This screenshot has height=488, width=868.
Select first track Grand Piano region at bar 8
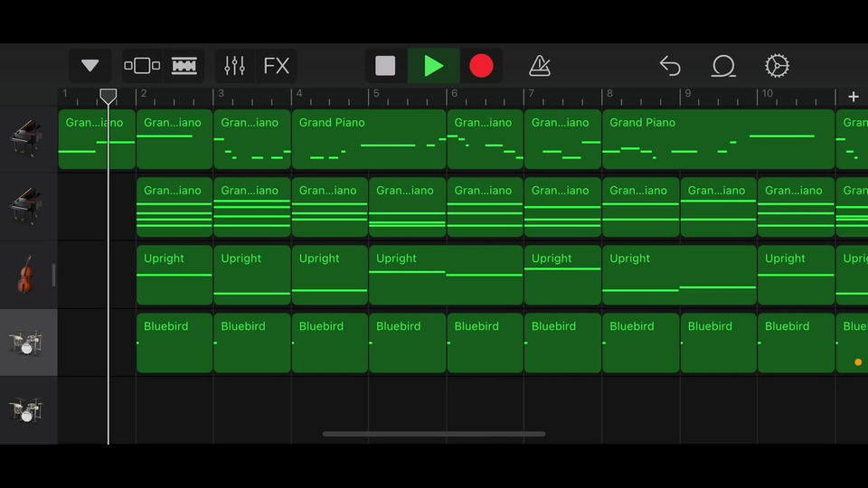[719, 139]
